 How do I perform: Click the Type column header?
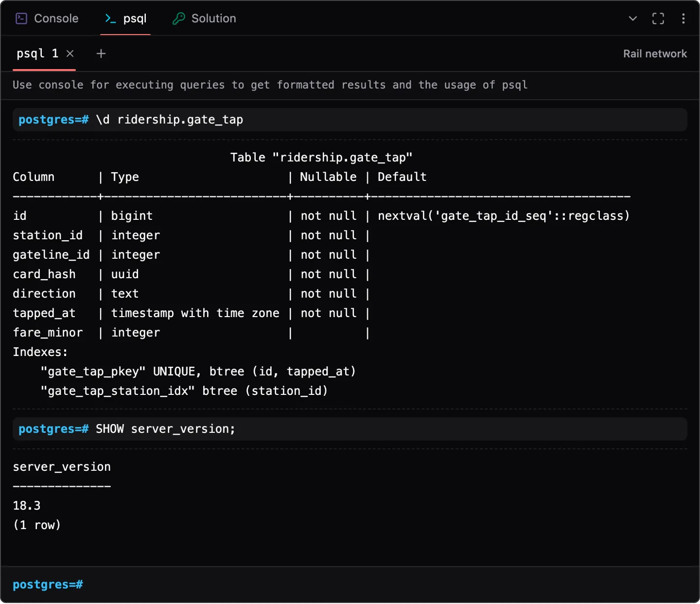pos(125,177)
